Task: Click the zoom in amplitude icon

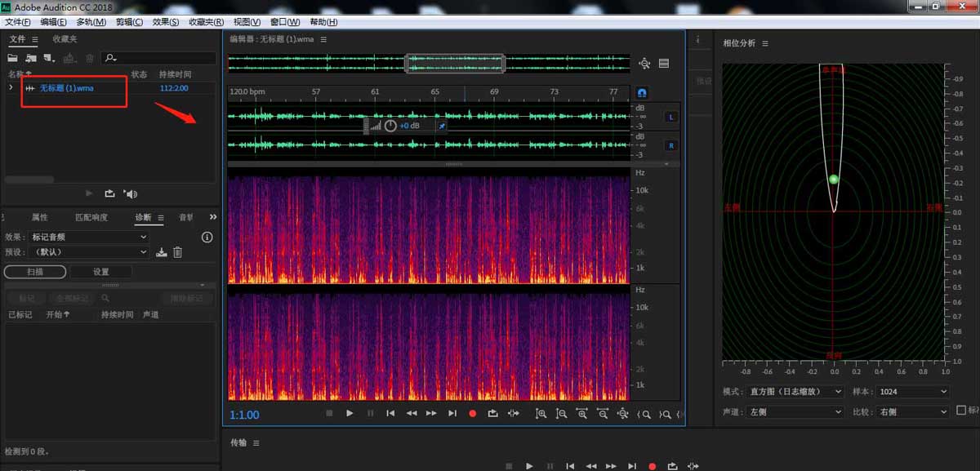Action: (541, 414)
